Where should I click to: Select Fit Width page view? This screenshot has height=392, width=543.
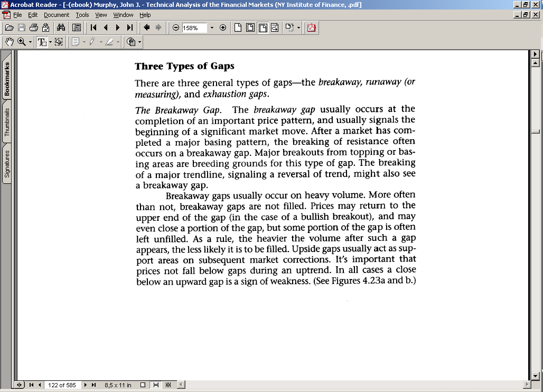pos(263,27)
